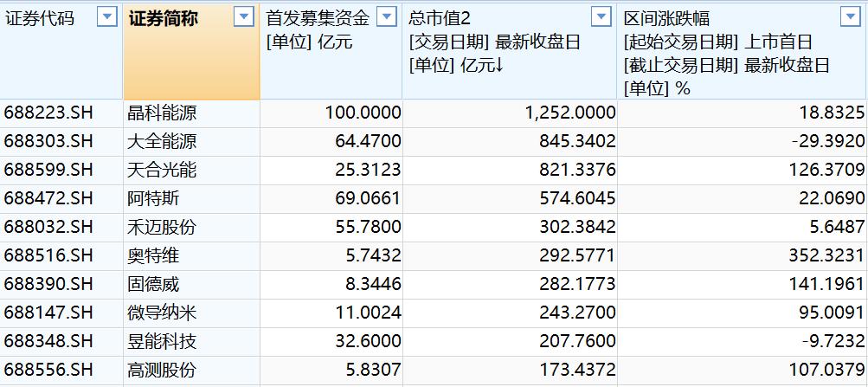Select market cap cell 282.1773
Screen dimensions: 868x387
click(510, 285)
